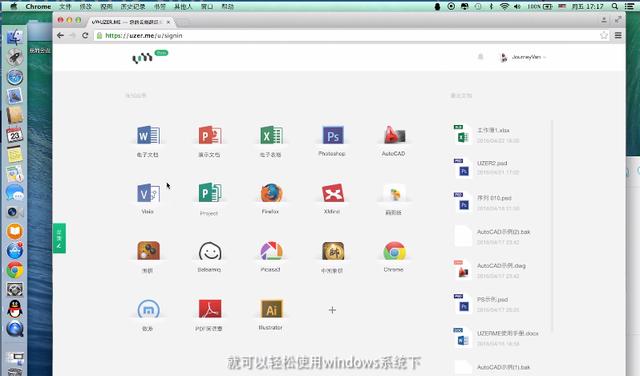
Task: Launch the Chinese chess app icon
Action: click(x=333, y=251)
